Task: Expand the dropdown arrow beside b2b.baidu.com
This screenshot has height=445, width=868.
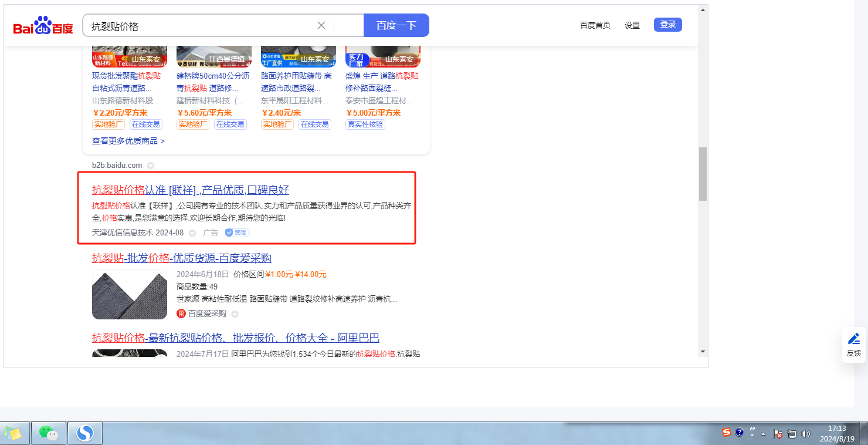Action: [x=151, y=166]
